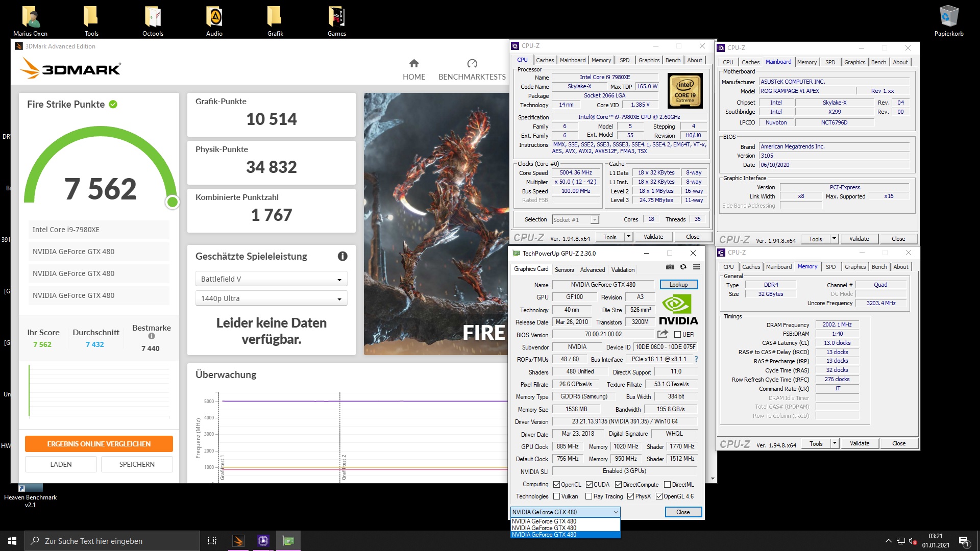Screen dimensions: 980x551
Task: Open the Octools desktop folder
Action: coord(153,21)
